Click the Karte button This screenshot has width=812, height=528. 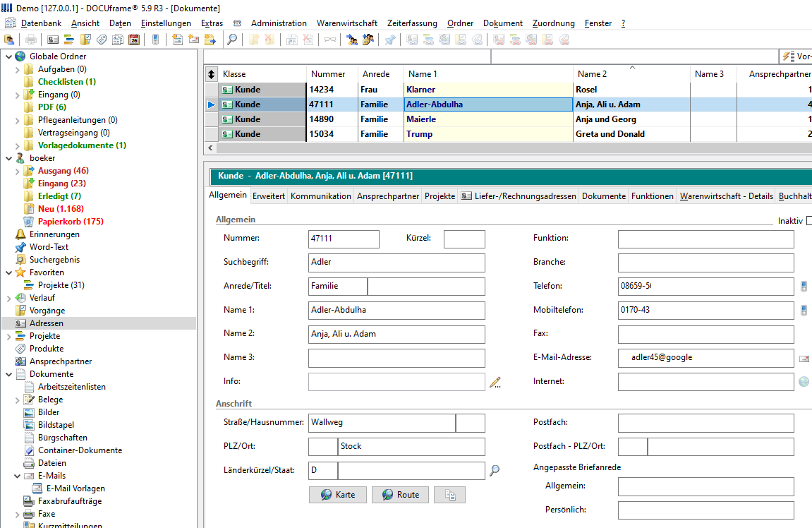[x=338, y=495]
